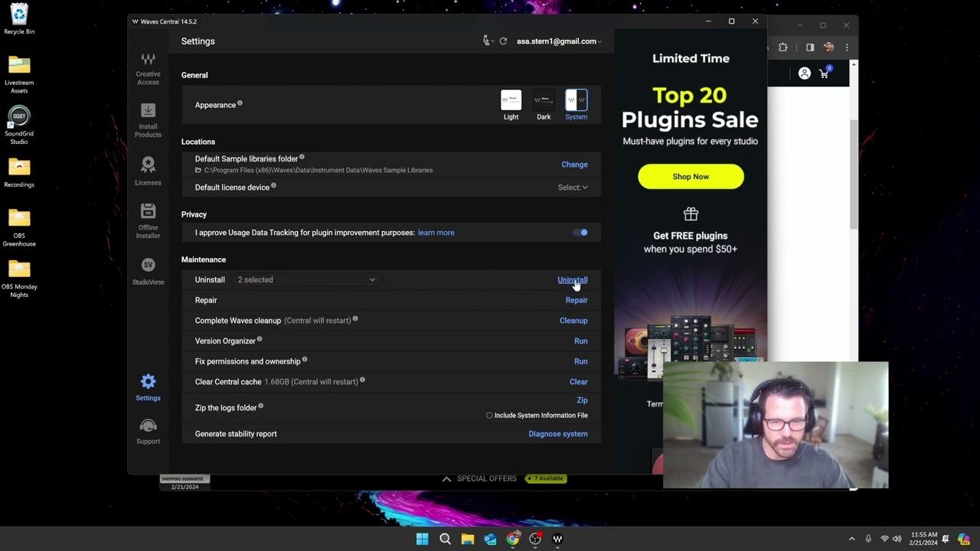Image resolution: width=980 pixels, height=551 pixels.
Task: Show info tooltip for Appearance
Action: pos(240,103)
